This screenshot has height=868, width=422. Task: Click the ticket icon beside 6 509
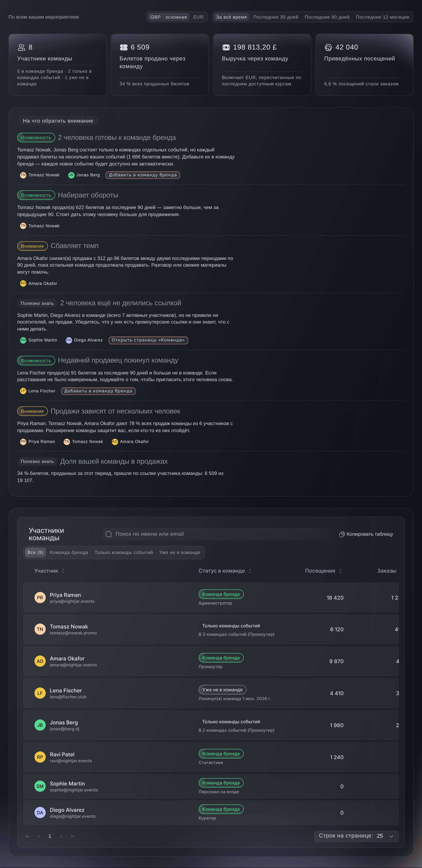124,48
